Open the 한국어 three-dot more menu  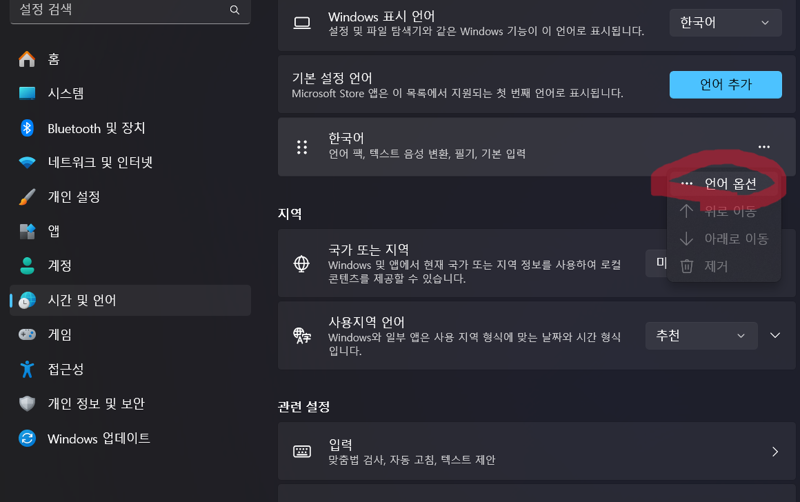[x=764, y=147]
